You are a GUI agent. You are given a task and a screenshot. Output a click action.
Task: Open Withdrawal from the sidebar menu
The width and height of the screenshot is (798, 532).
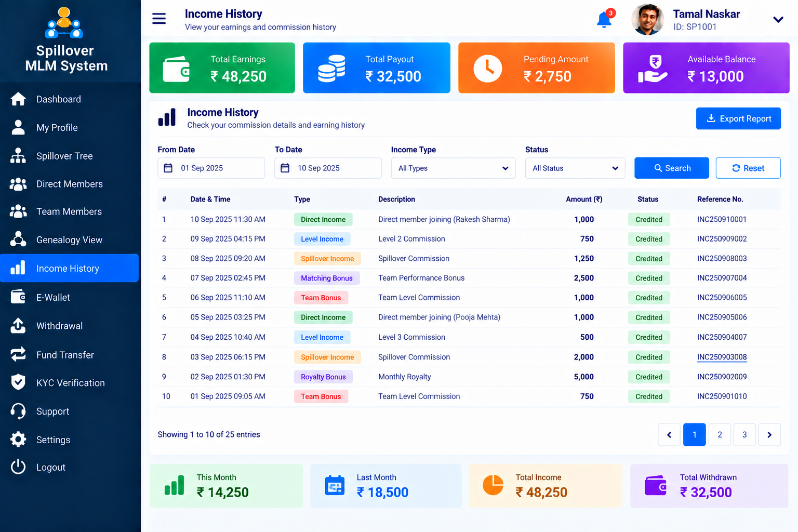point(70,326)
